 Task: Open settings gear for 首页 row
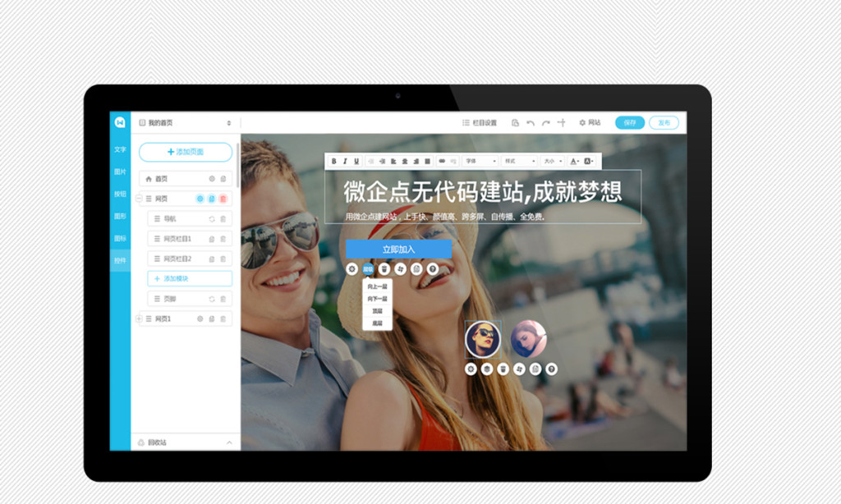point(212,179)
